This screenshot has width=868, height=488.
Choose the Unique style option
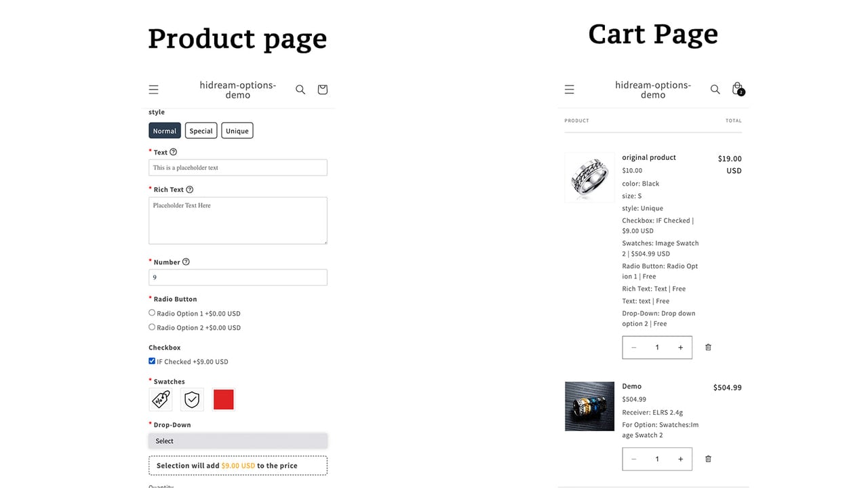click(x=237, y=131)
